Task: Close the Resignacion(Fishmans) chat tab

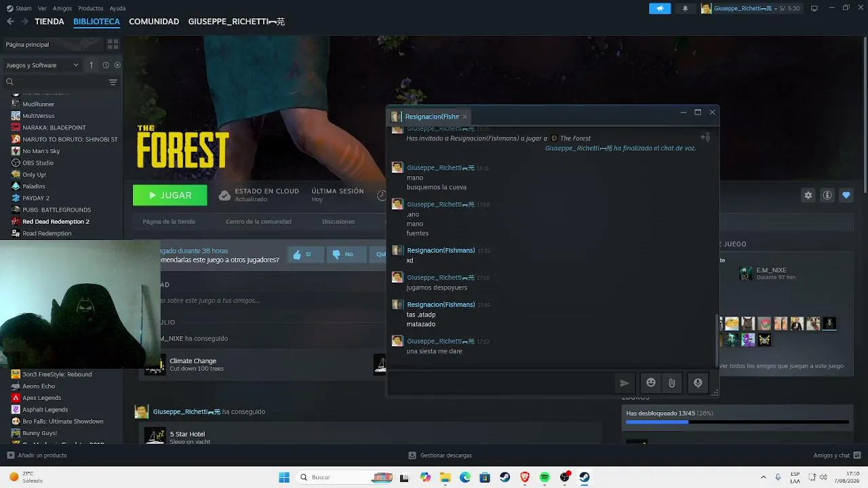Action: (x=465, y=117)
